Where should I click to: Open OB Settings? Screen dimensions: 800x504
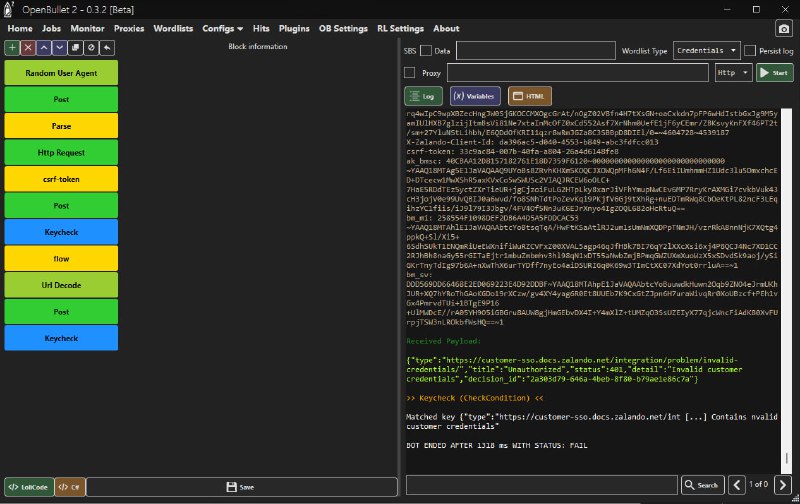(x=343, y=29)
